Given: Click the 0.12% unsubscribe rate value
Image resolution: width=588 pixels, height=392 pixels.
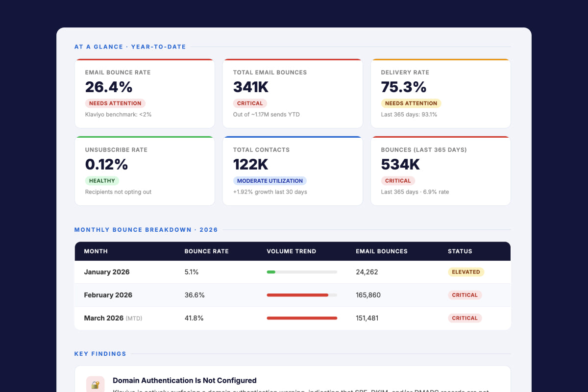Looking at the screenshot, I should pos(106,165).
